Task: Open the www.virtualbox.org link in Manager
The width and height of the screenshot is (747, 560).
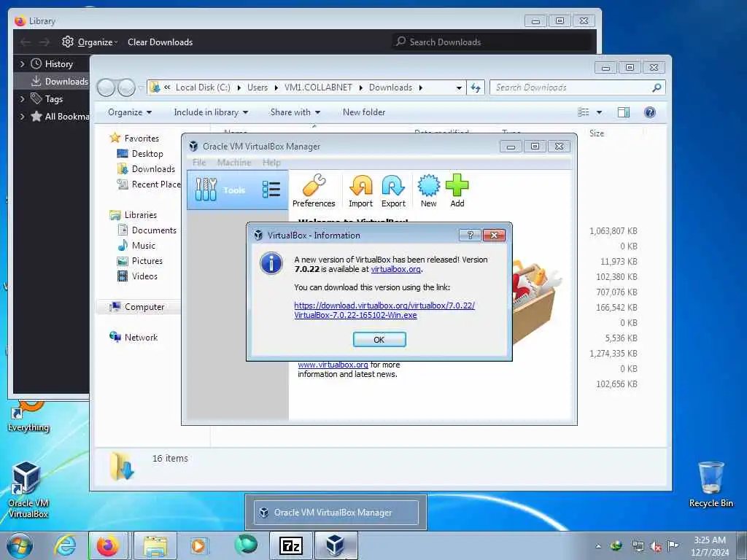Action: 333,365
